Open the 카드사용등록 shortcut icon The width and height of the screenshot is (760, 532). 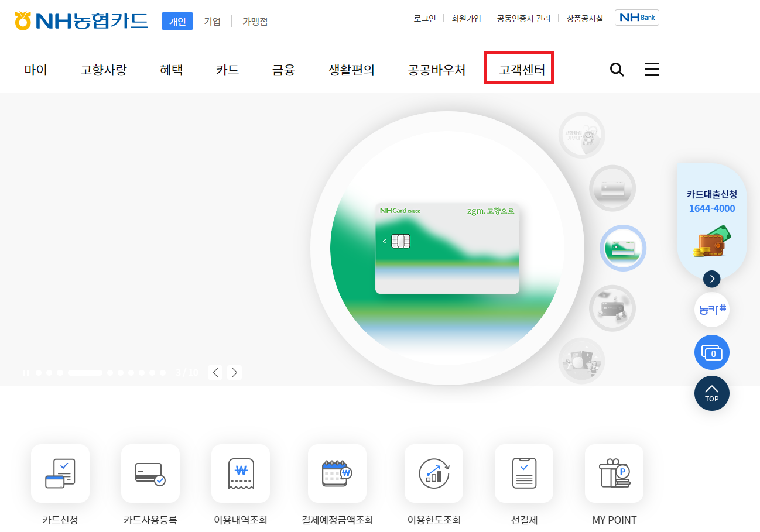(x=150, y=473)
